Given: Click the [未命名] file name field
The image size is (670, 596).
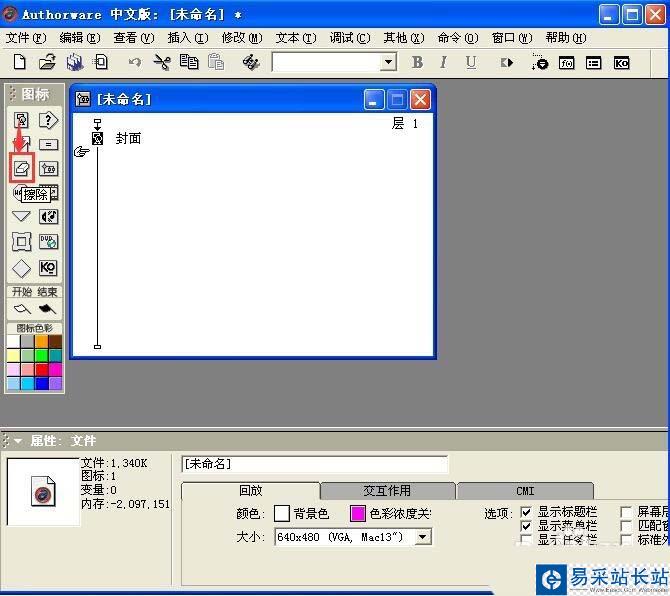Looking at the screenshot, I should pos(315,464).
